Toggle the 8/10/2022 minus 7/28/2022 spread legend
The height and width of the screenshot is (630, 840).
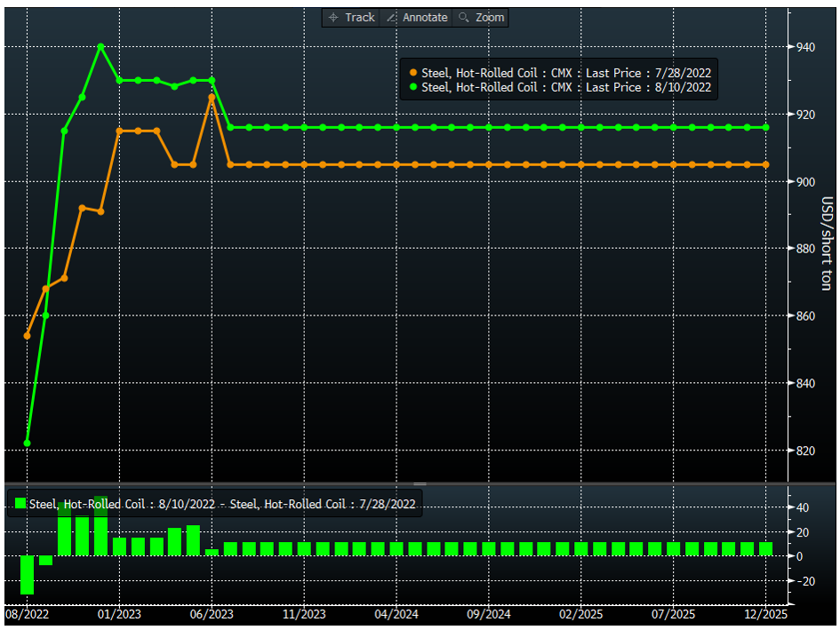213,504
